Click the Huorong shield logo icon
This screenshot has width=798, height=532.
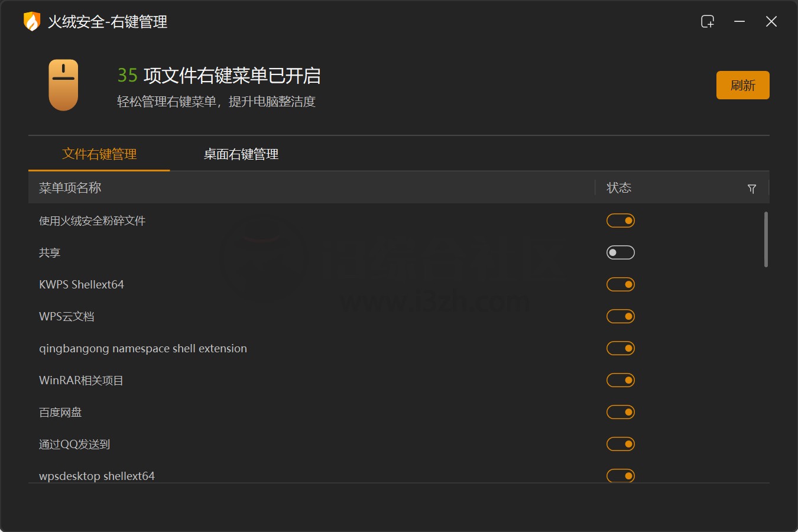tap(31, 21)
